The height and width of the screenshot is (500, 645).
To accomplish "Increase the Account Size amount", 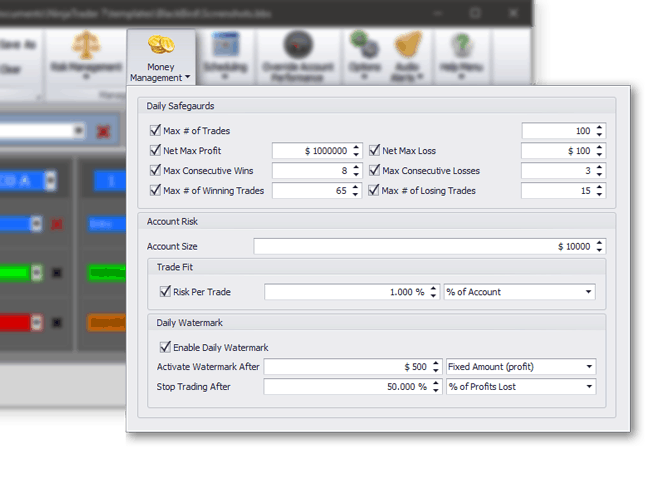I will click(x=599, y=243).
